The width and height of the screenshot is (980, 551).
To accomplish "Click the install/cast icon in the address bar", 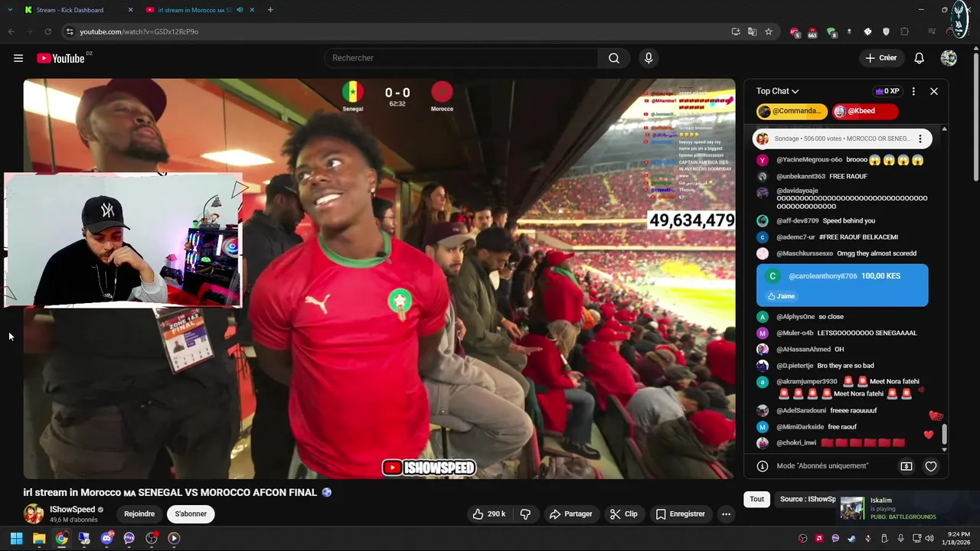I will (736, 31).
